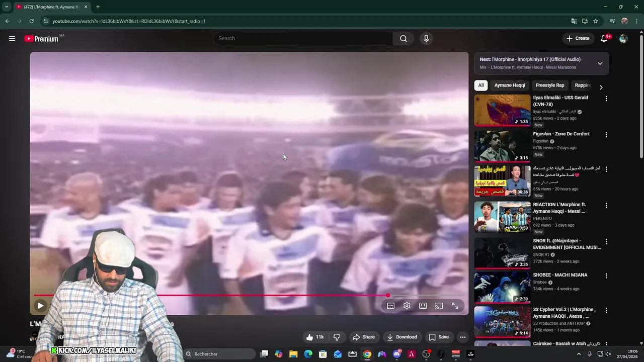Click the browser address bar URL
This screenshot has width=644, height=362.
pyautogui.click(x=129, y=21)
